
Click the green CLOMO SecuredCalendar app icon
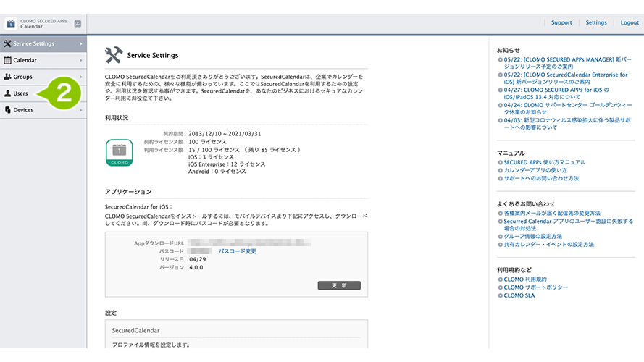[120, 153]
